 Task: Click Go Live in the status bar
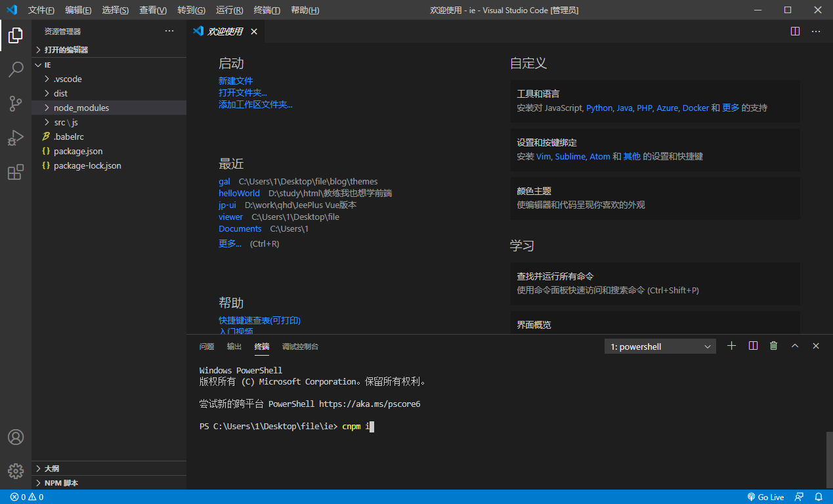tap(765, 497)
